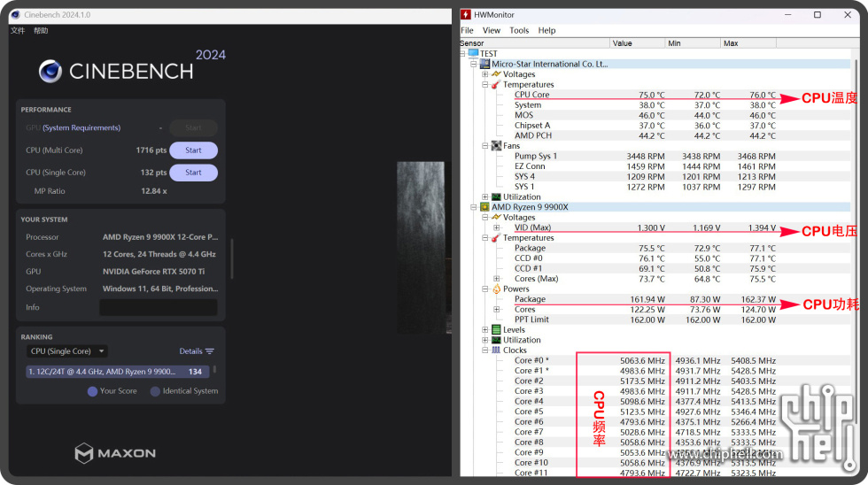Expand the Cores (Max) temperature entry
Image resolution: width=868 pixels, height=485 pixels.
pyautogui.click(x=497, y=279)
